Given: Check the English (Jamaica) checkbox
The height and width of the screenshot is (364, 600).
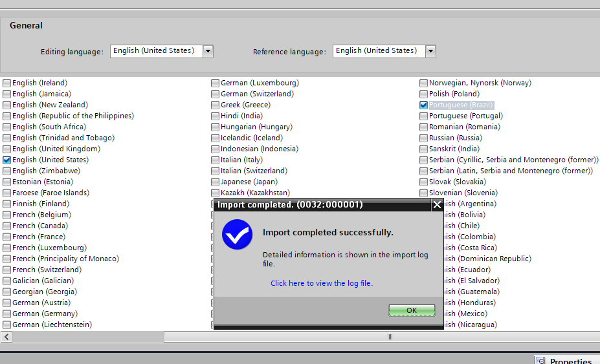Looking at the screenshot, I should (6, 94).
